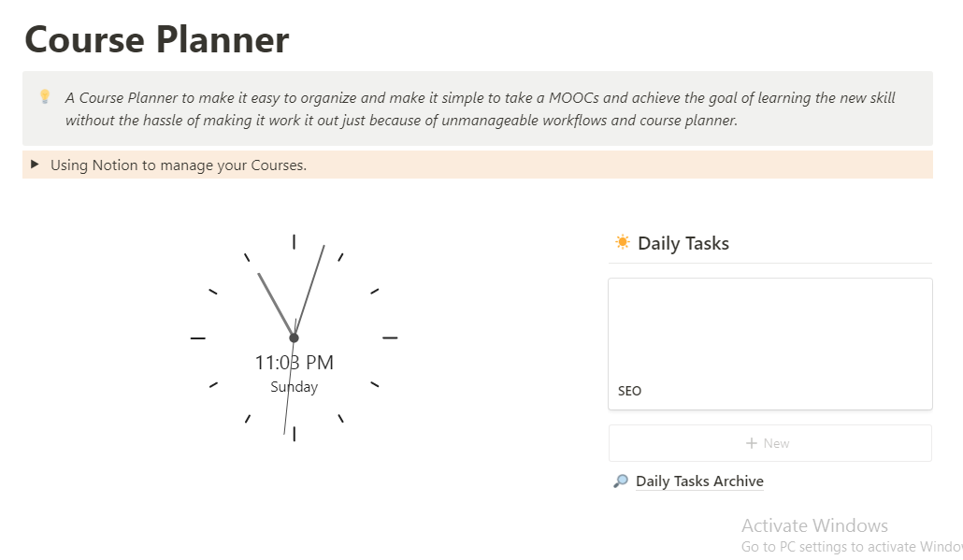Click the magnifying glass icon before Daily Tasks Archive
This screenshot has width=963, height=560.
click(620, 481)
